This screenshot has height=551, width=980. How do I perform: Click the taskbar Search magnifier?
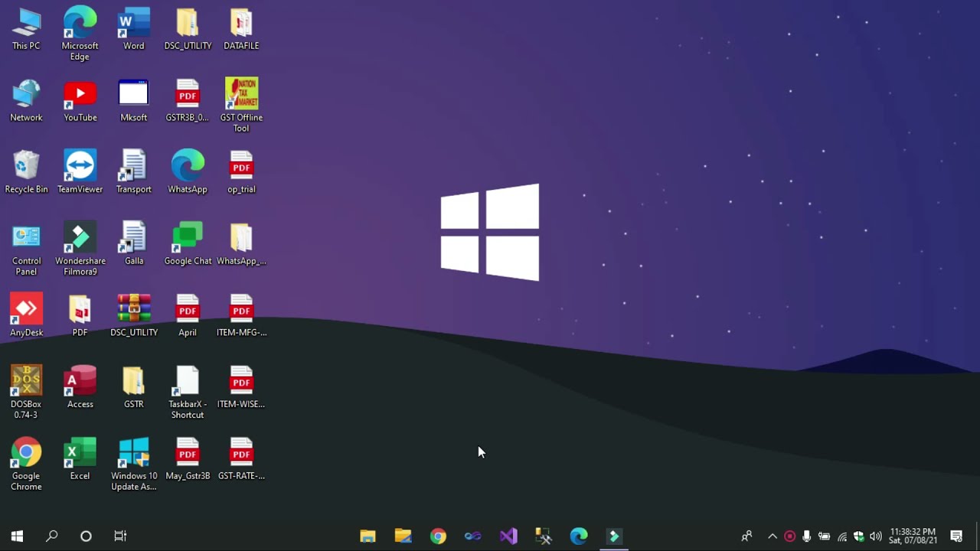point(51,536)
